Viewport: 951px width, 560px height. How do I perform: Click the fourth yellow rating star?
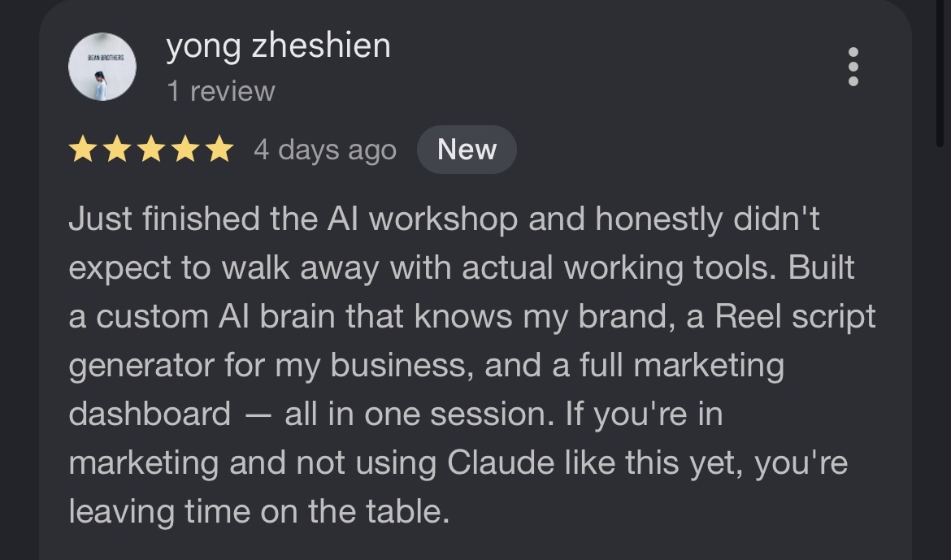[x=185, y=150]
